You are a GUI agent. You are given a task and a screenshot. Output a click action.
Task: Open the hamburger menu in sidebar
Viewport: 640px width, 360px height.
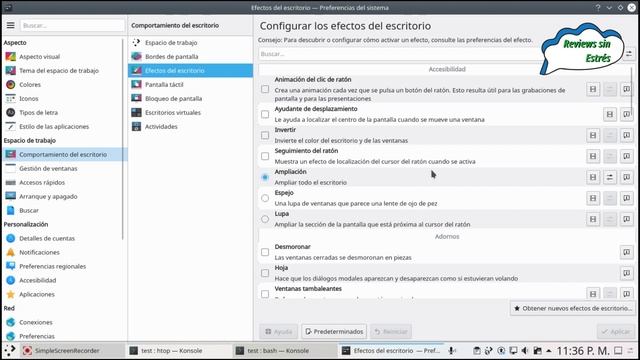click(x=11, y=25)
